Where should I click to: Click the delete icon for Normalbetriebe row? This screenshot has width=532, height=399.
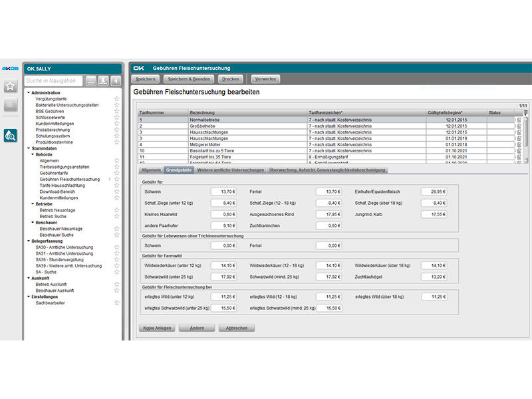[519, 120]
